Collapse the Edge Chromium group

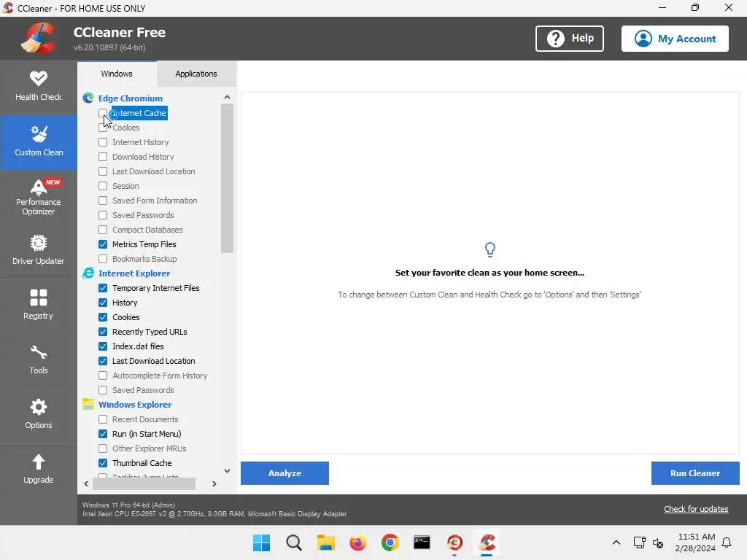[x=131, y=98]
